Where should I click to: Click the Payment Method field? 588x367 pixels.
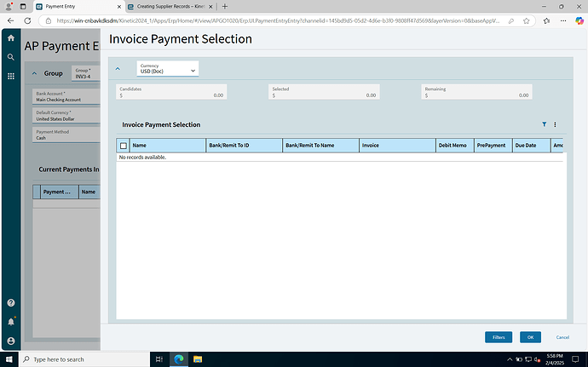66,135
